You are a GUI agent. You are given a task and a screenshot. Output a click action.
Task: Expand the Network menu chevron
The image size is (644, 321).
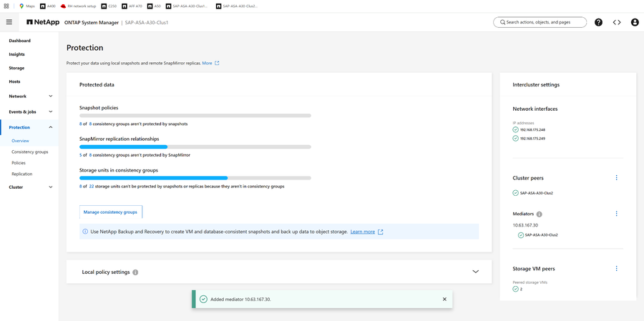pyautogui.click(x=51, y=96)
